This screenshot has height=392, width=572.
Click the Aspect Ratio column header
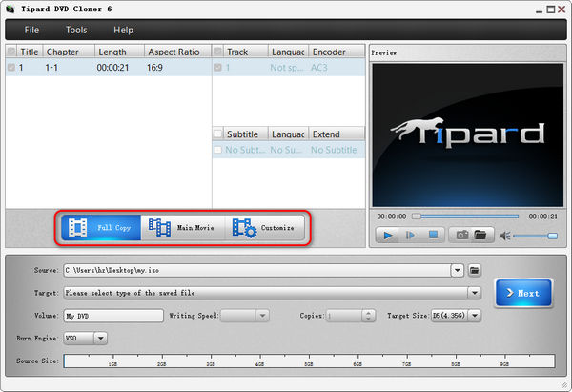click(x=177, y=52)
